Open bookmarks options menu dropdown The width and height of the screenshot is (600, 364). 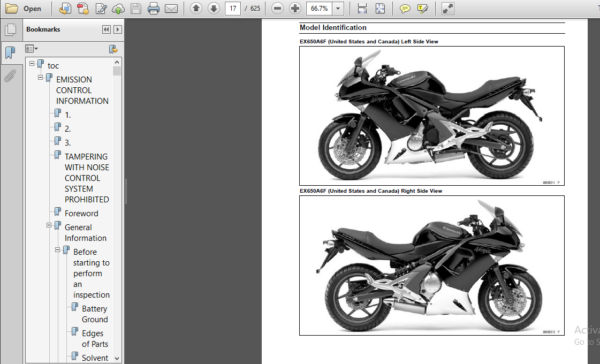point(31,49)
